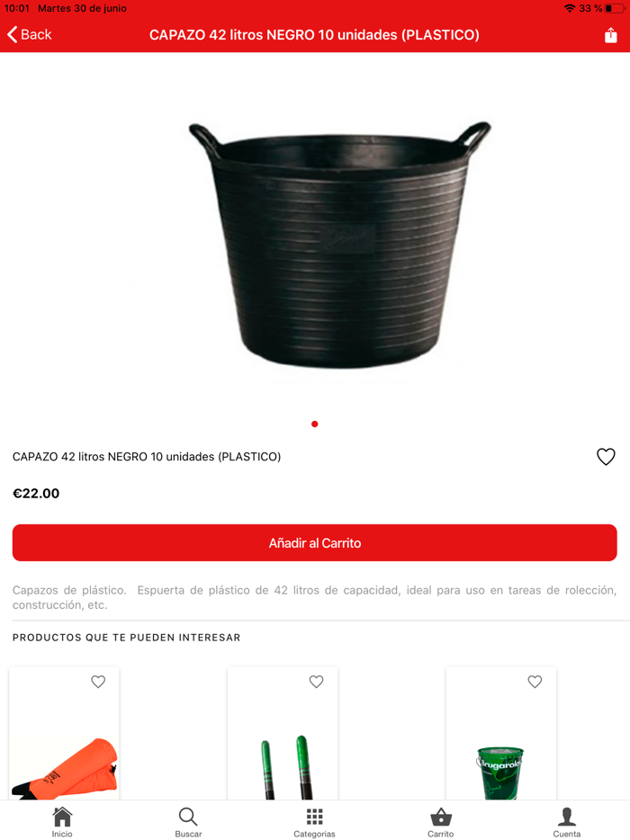
Task: Open the Carrito basket tab
Action: click(441, 822)
